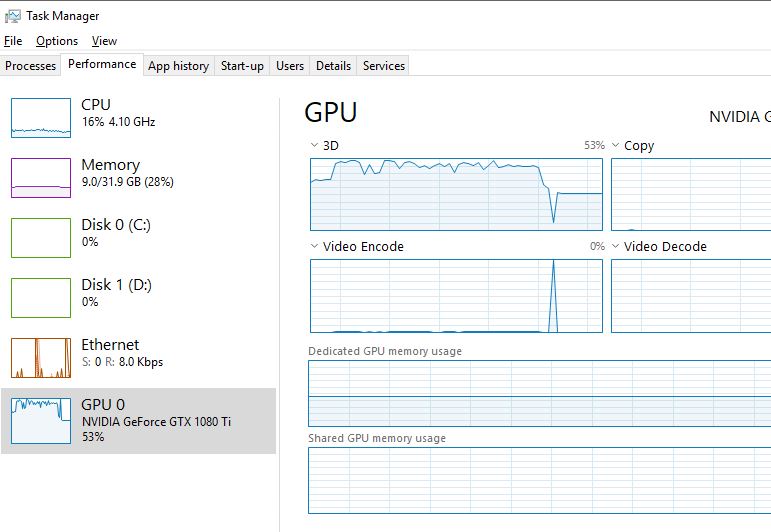Go to the Details tab
The width and height of the screenshot is (771, 532).
[x=333, y=66]
